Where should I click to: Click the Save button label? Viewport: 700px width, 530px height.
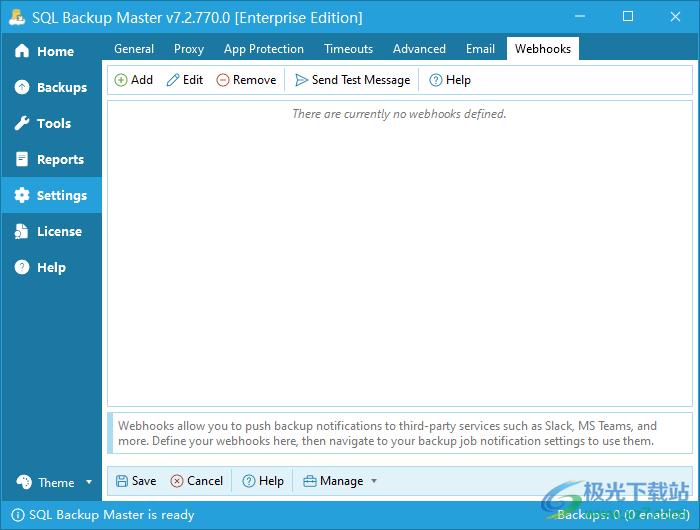click(144, 481)
